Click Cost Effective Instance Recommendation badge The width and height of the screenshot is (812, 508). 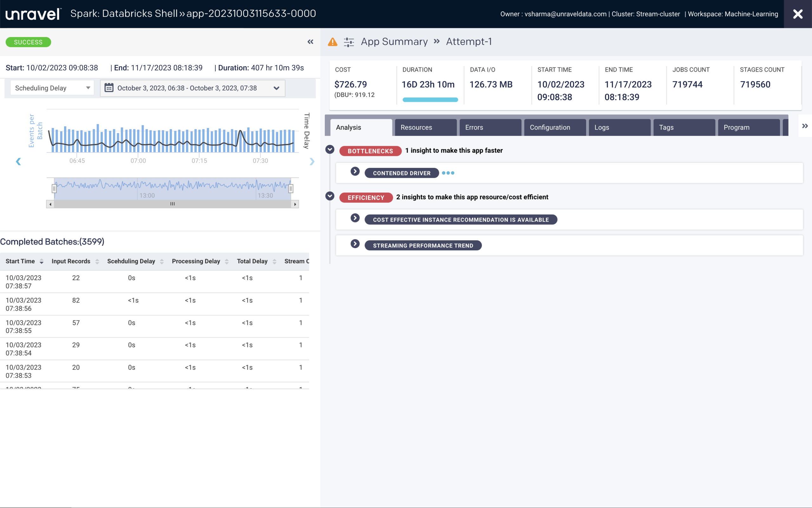coord(460,220)
